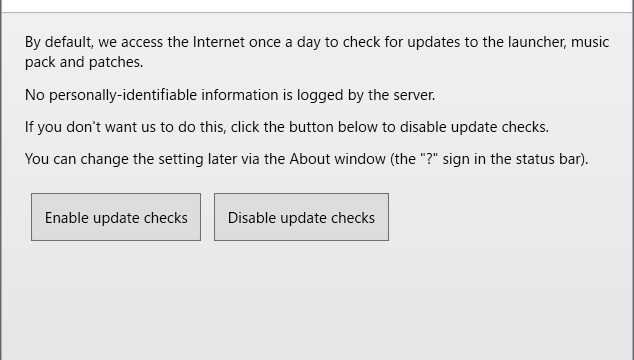Click the "You can change the setting later" line
This screenshot has height=360, width=634.
[306, 159]
